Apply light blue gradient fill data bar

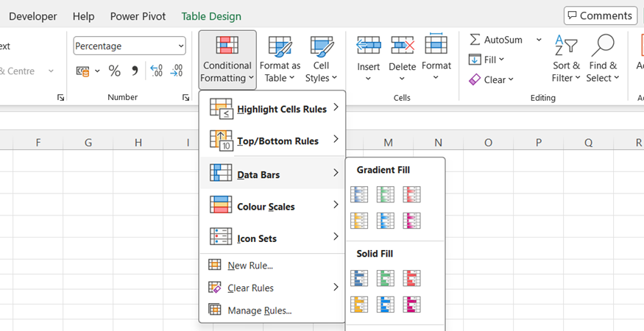pos(385,221)
